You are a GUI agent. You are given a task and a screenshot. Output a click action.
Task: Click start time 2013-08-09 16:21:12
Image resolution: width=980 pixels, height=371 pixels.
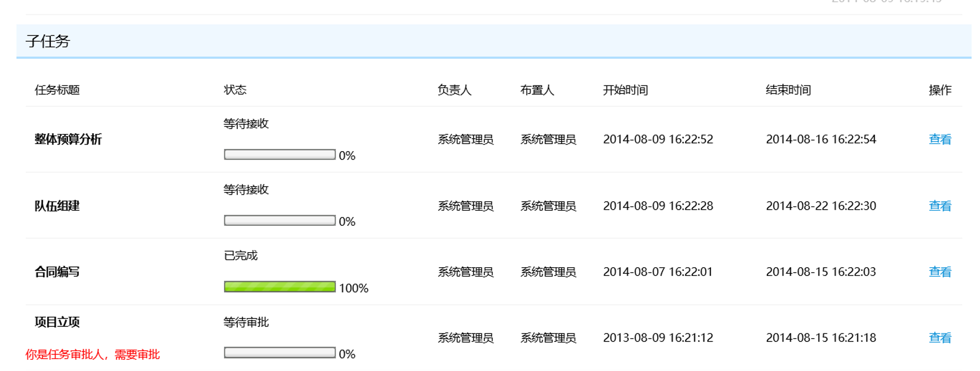tap(658, 338)
